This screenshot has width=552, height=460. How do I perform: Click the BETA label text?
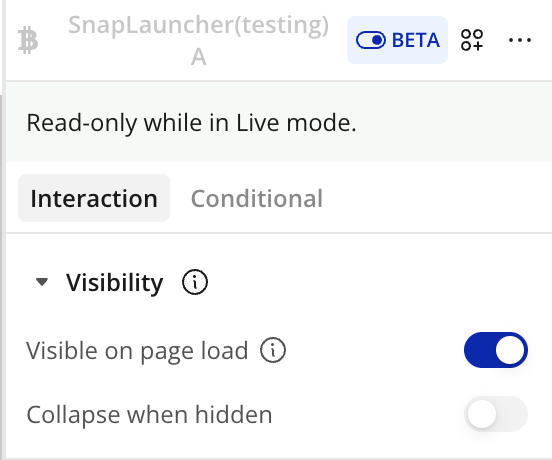(x=416, y=40)
